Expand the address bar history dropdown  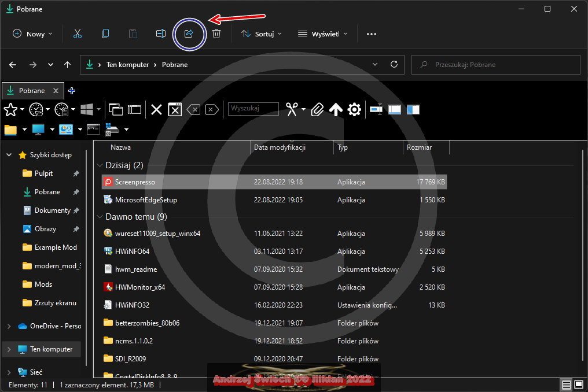(x=375, y=64)
